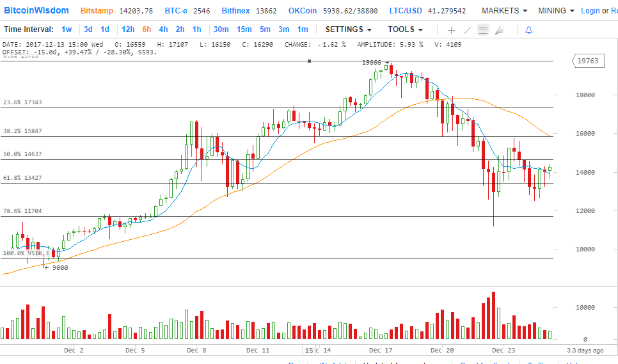618x364 pixels.
Task: Click the Login link
Action: click(x=590, y=11)
